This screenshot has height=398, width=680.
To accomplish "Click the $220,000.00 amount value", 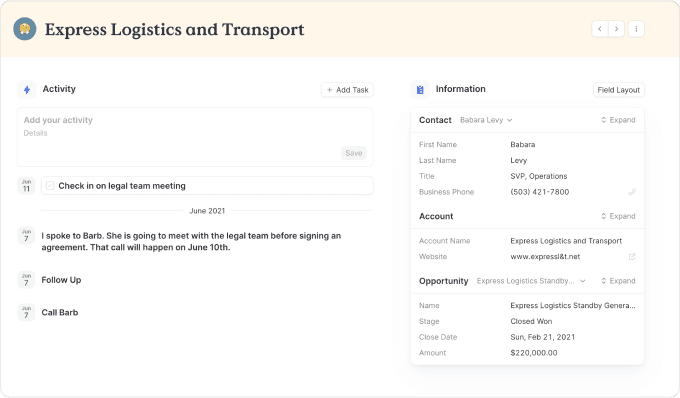I will (534, 353).
